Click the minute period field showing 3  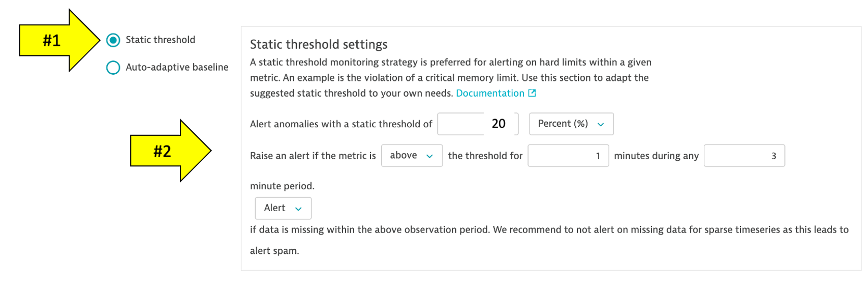pyautogui.click(x=743, y=156)
